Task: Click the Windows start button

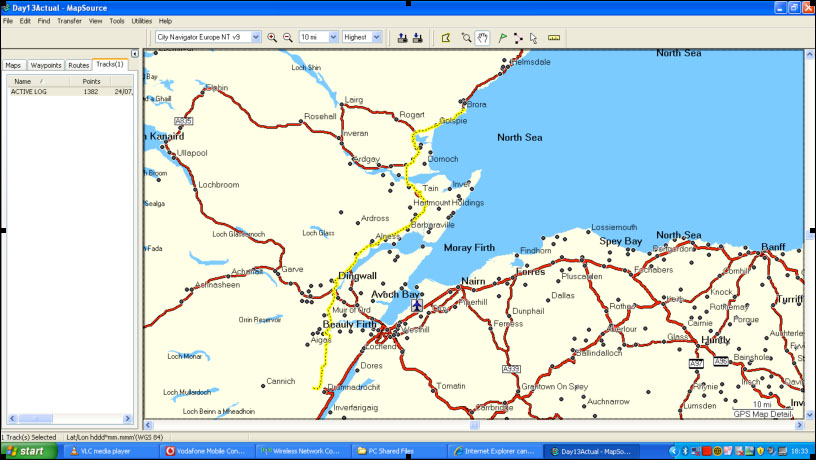Action: point(29,451)
